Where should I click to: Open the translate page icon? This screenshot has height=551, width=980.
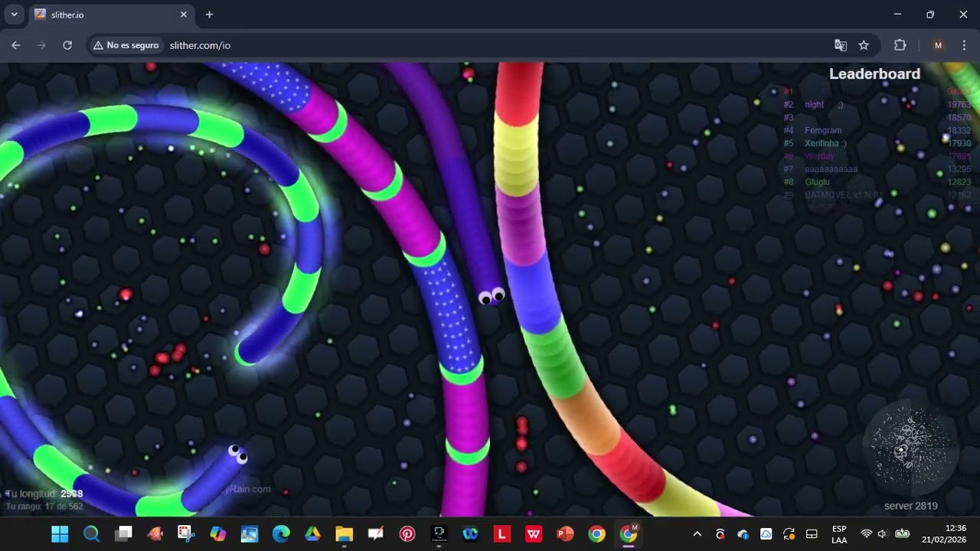point(841,45)
